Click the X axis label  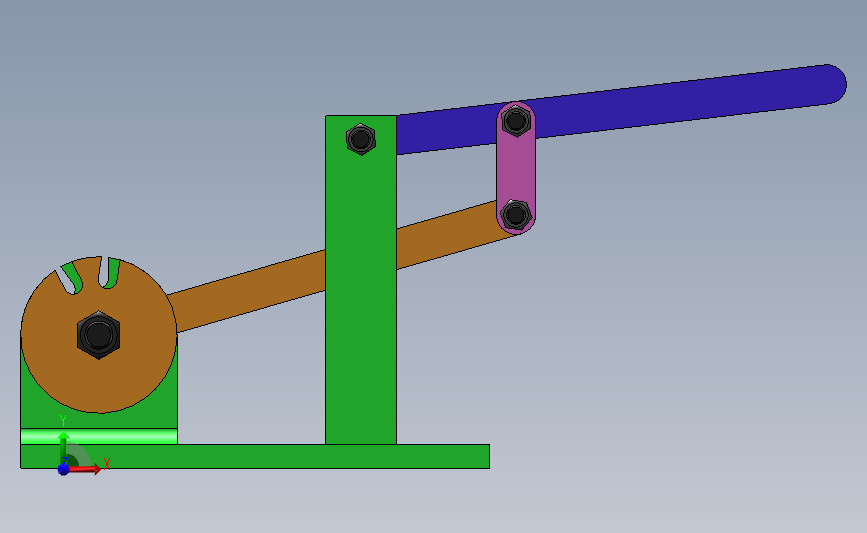pos(107,464)
